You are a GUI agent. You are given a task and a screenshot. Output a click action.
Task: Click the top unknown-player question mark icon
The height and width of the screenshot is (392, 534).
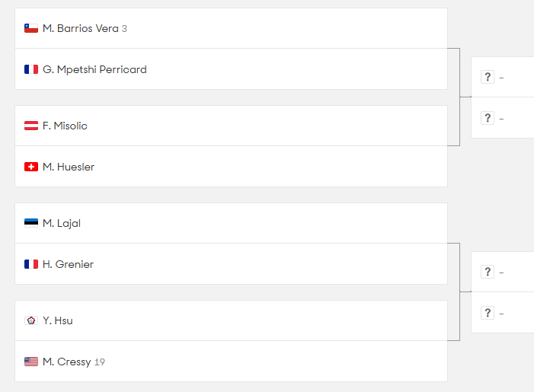[x=488, y=77]
